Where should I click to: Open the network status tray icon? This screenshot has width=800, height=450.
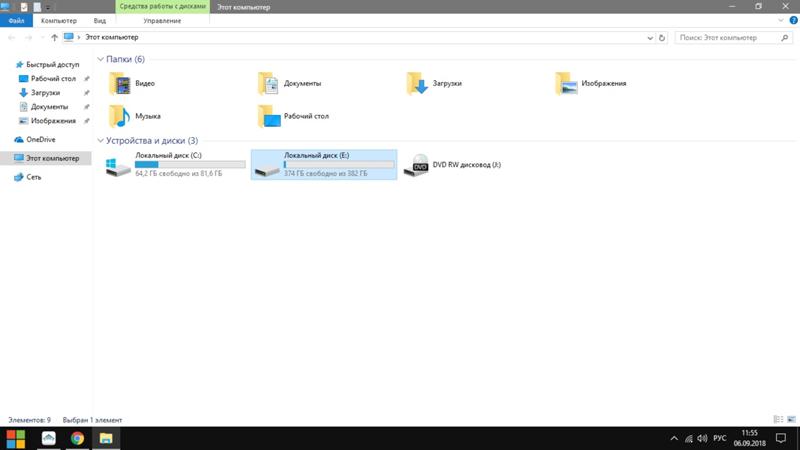(689, 438)
